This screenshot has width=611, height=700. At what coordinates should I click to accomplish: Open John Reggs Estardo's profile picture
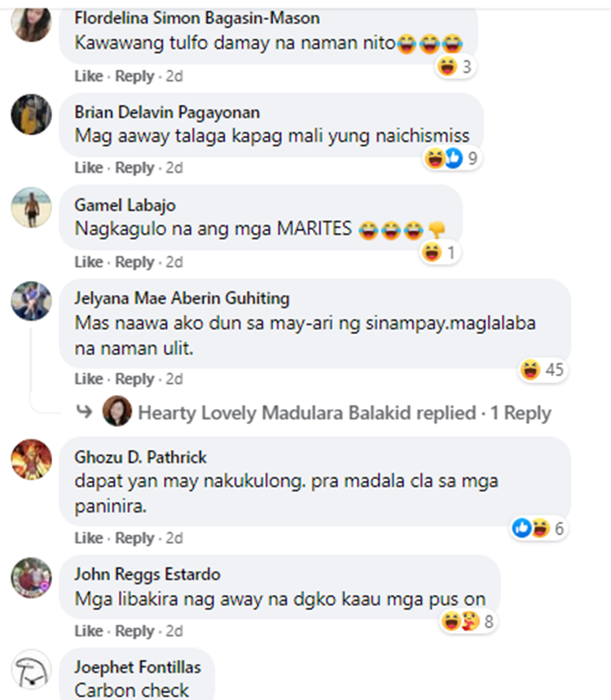(31, 578)
